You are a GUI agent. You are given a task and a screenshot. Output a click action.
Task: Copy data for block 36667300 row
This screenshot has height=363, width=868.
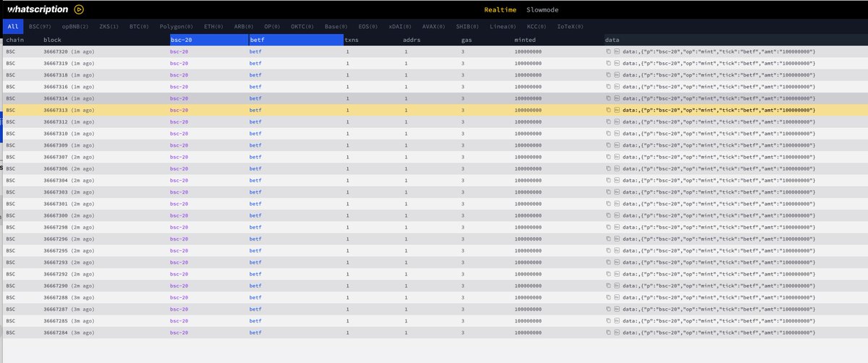coord(608,215)
